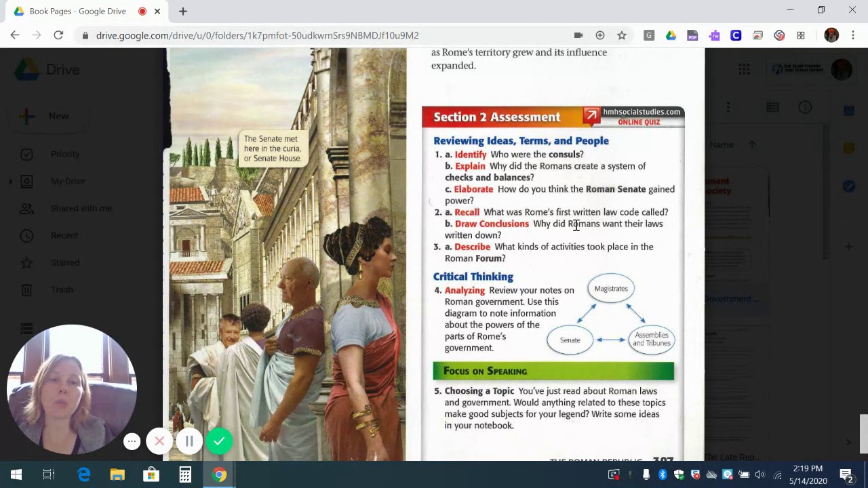
Task: Open the four-squares grid extension
Action: 801,35
